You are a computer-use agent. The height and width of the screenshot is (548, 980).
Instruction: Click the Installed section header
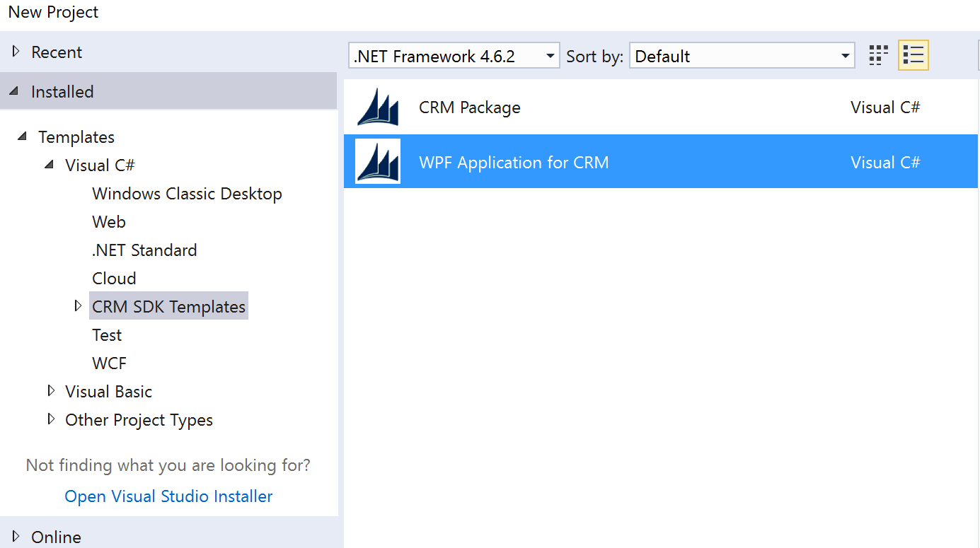168,91
